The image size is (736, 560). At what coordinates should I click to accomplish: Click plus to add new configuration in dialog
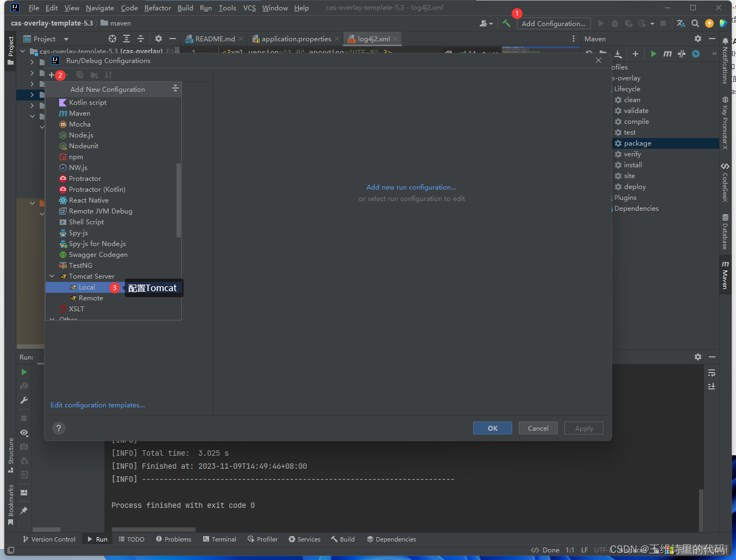pos(52,75)
